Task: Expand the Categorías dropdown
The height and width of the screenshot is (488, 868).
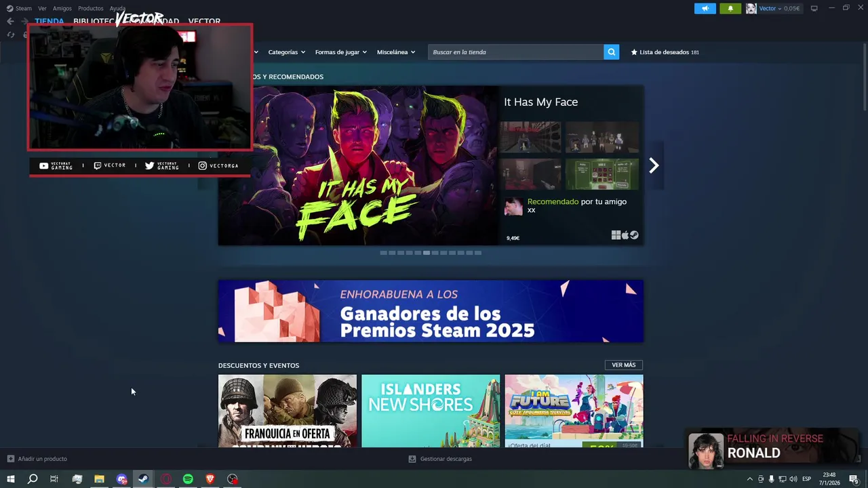Action: click(x=286, y=52)
